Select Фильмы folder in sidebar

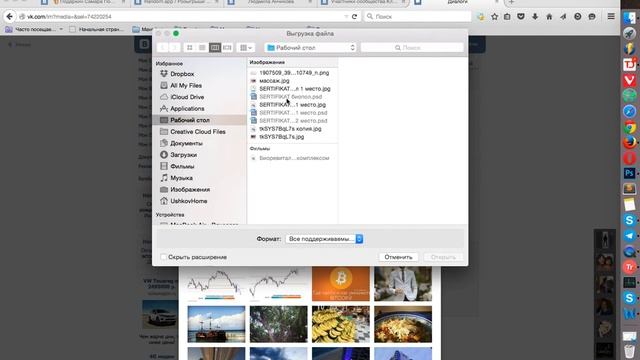tap(182, 167)
